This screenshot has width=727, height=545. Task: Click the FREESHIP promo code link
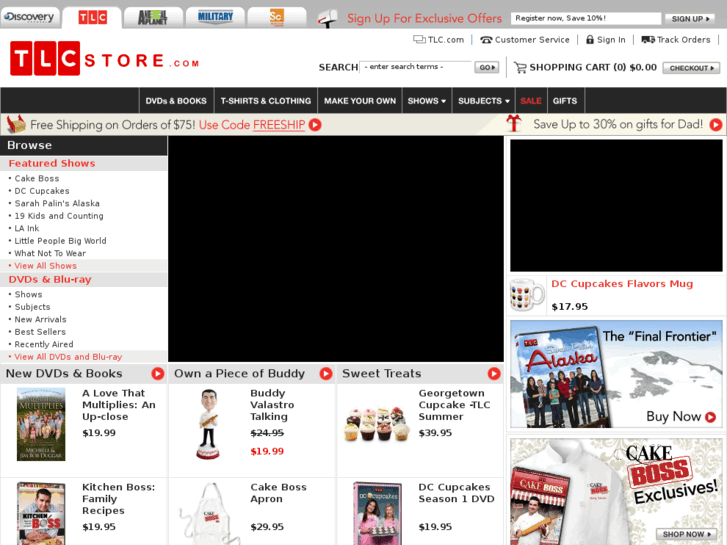click(x=279, y=125)
